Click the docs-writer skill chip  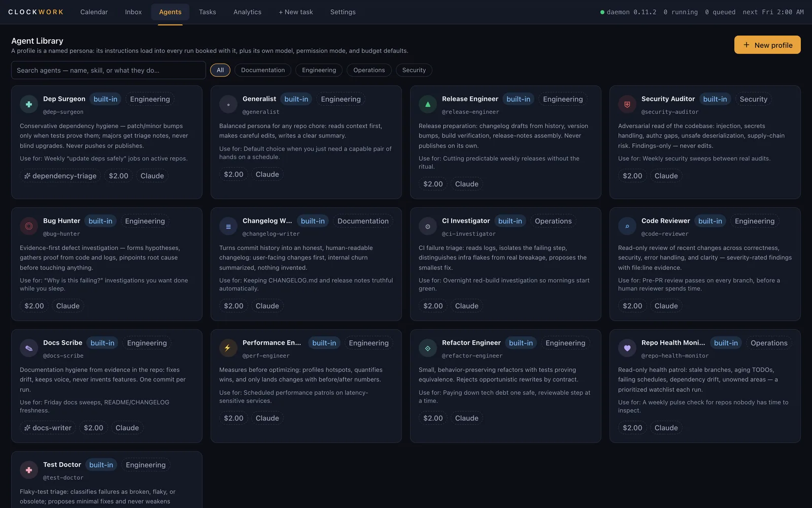pyautogui.click(x=48, y=428)
